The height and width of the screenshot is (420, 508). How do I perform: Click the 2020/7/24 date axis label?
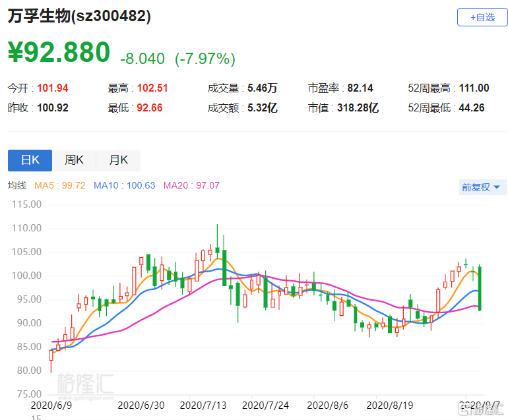click(x=265, y=405)
